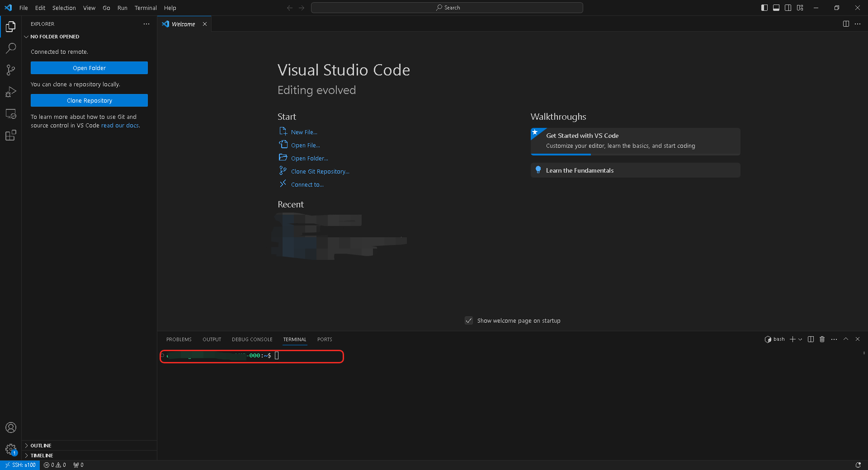868x470 pixels.
Task: Open Learn the Fundamentals walkthrough
Action: click(x=635, y=170)
